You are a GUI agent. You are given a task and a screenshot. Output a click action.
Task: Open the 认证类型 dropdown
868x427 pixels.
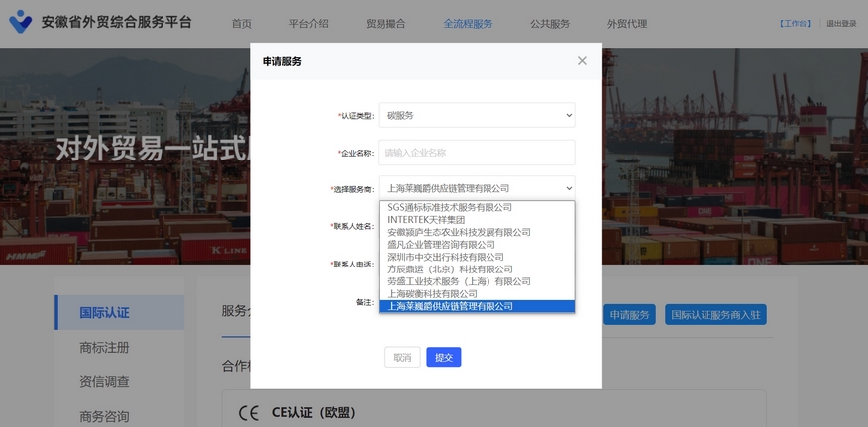[x=477, y=115]
